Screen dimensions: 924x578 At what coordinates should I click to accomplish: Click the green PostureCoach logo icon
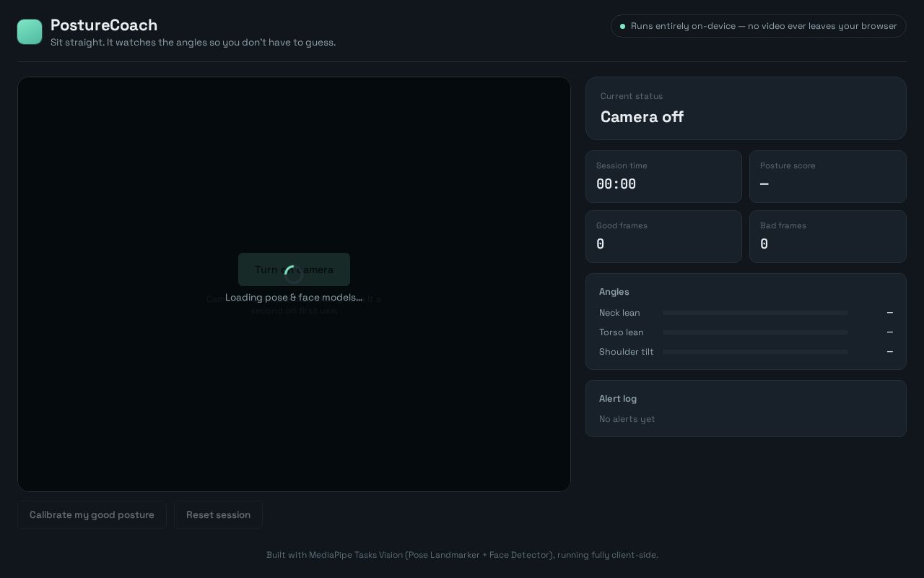pyautogui.click(x=30, y=32)
